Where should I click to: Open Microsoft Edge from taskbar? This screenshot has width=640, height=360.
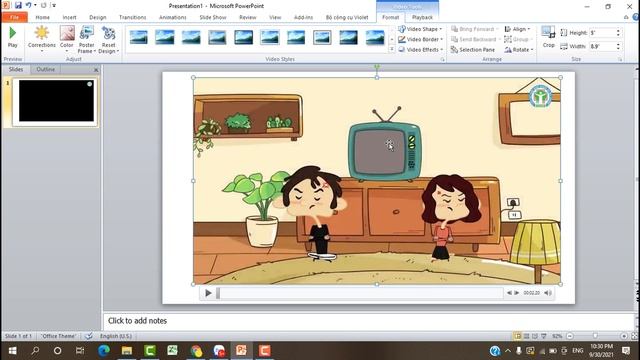pyautogui.click(x=104, y=351)
